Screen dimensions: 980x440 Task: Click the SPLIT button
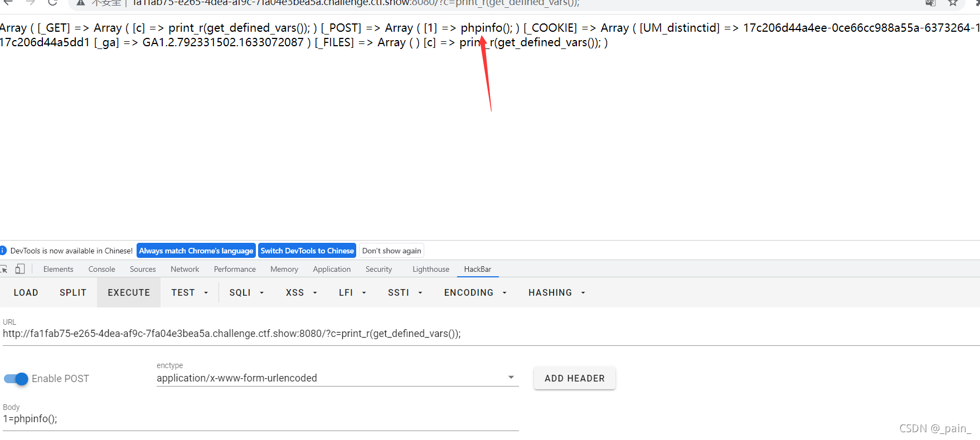tap(73, 292)
